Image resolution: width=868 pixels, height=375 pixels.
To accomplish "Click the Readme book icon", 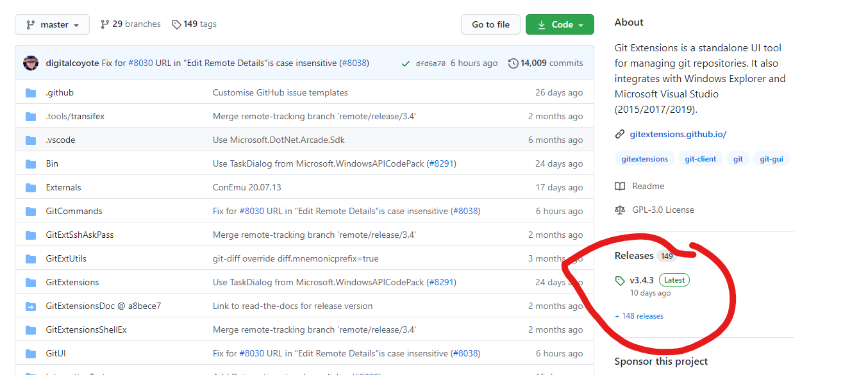I will pyautogui.click(x=619, y=186).
